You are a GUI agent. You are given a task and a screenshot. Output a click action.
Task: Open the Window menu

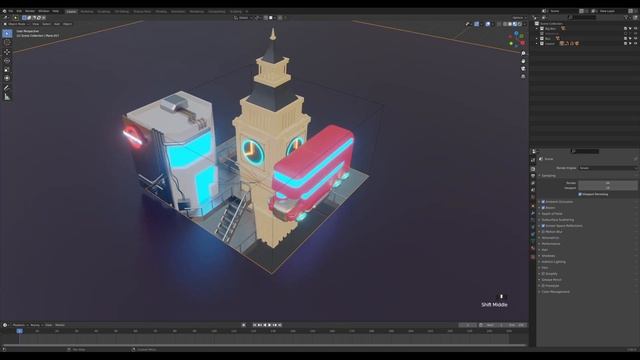click(43, 11)
